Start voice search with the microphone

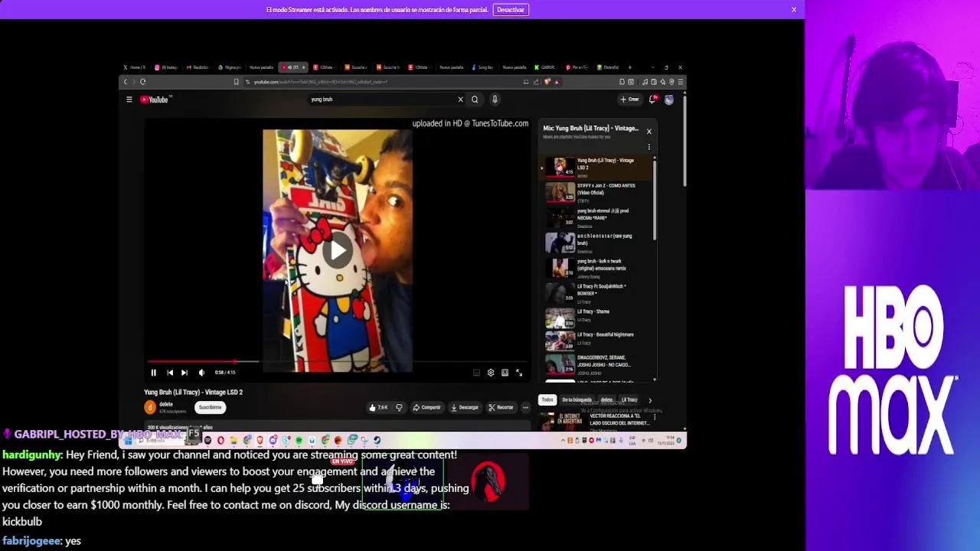(x=495, y=99)
